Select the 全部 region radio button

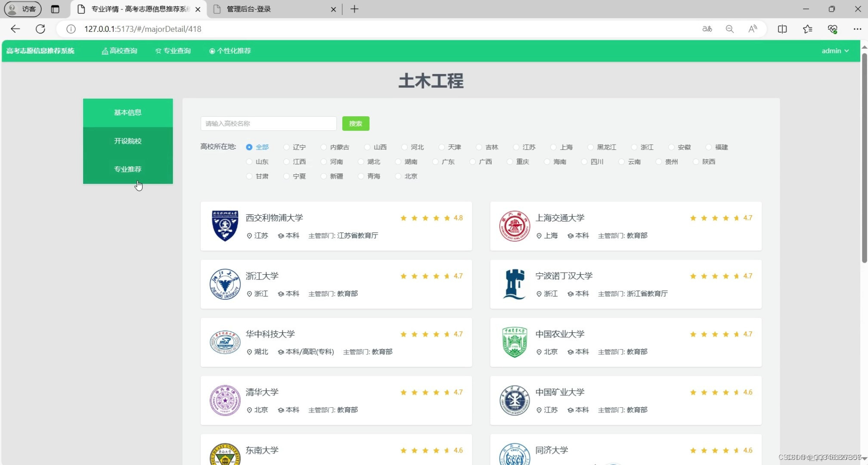click(249, 147)
